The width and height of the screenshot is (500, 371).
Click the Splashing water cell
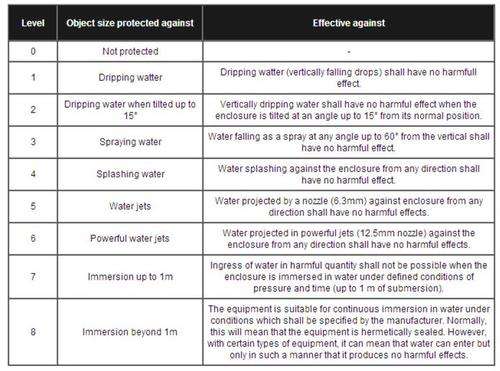tap(130, 174)
